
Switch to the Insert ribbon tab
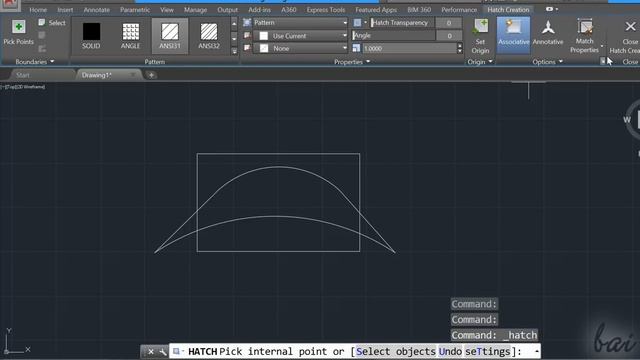coord(65,9)
